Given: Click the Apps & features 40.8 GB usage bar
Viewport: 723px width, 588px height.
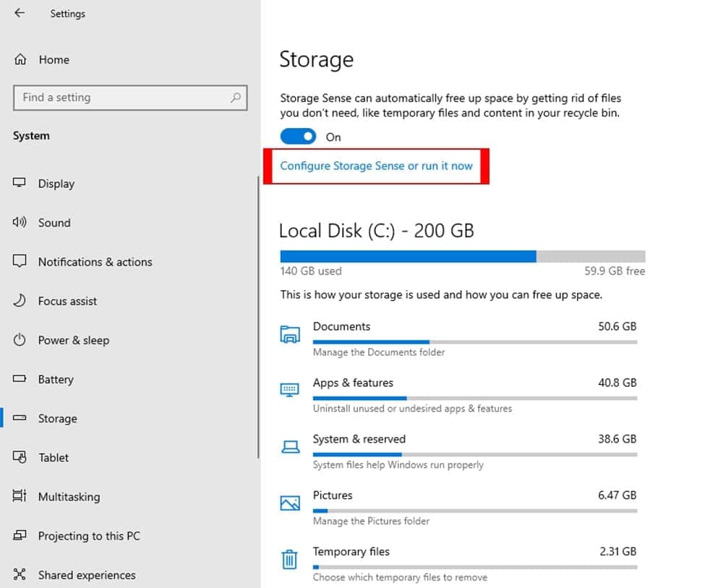Looking at the screenshot, I should point(475,399).
